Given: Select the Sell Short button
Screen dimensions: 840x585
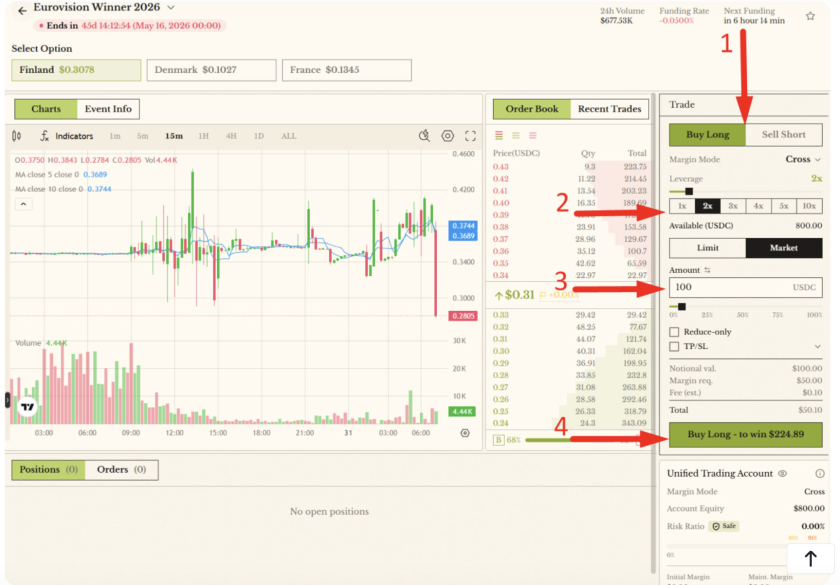Looking at the screenshot, I should [784, 134].
